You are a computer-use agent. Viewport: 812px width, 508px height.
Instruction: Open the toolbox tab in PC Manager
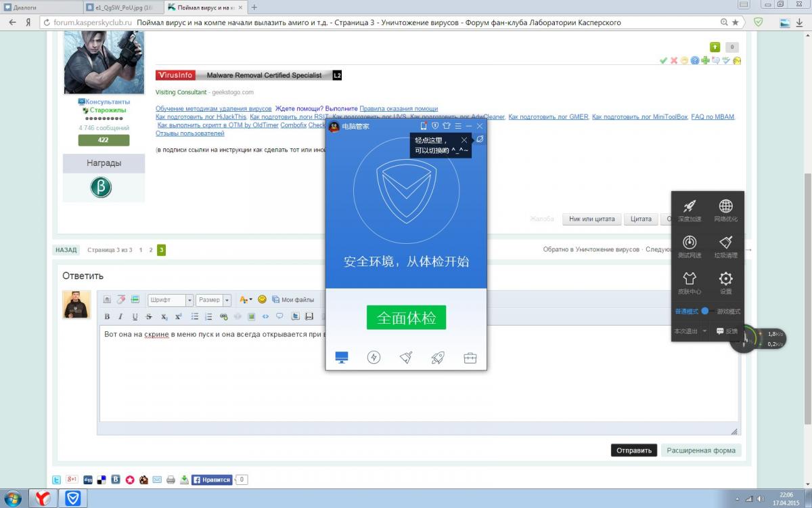tap(470, 357)
